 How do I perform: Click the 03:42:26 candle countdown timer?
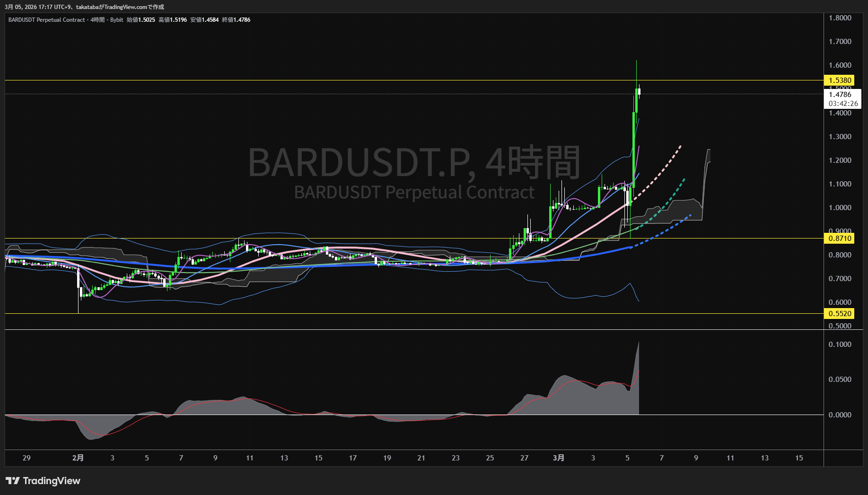tap(843, 104)
